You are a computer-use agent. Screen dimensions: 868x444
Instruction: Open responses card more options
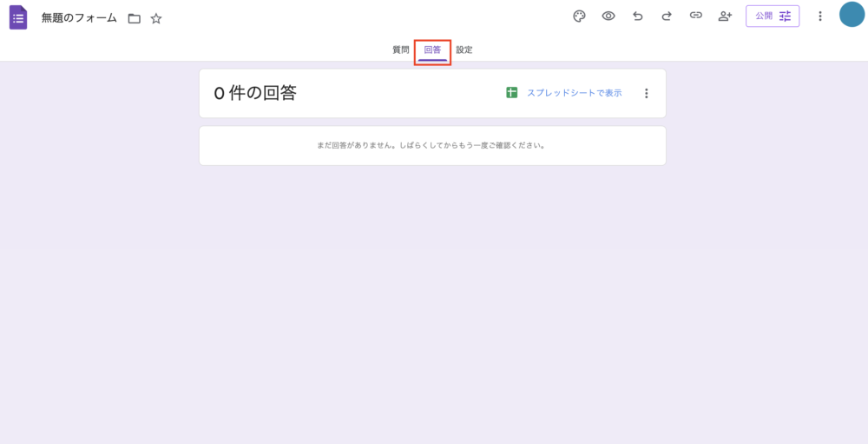pyautogui.click(x=646, y=93)
